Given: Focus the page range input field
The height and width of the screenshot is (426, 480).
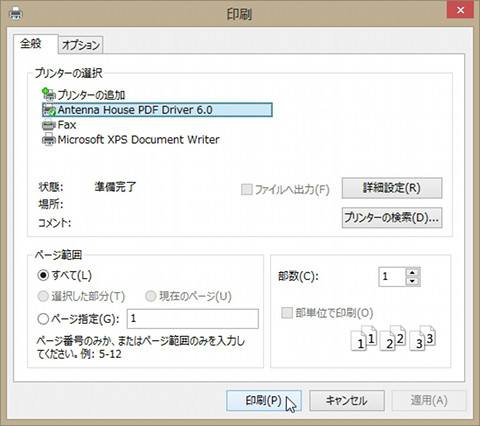Looking at the screenshot, I should 193,319.
